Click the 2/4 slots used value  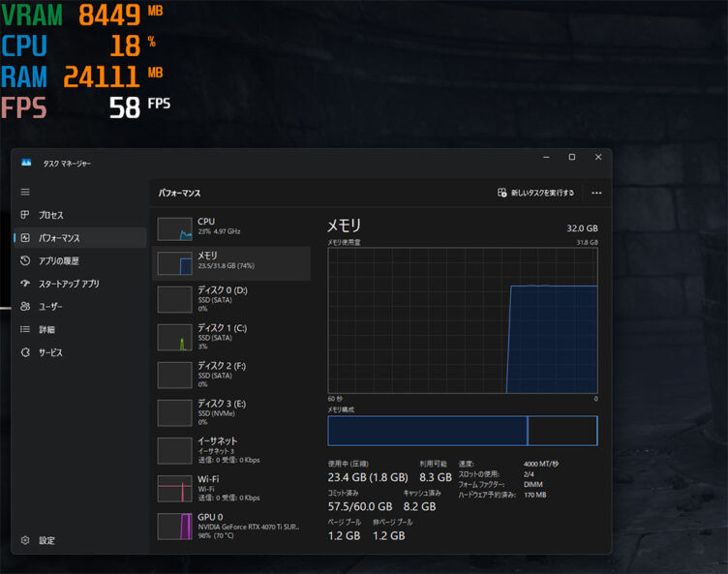click(529, 474)
